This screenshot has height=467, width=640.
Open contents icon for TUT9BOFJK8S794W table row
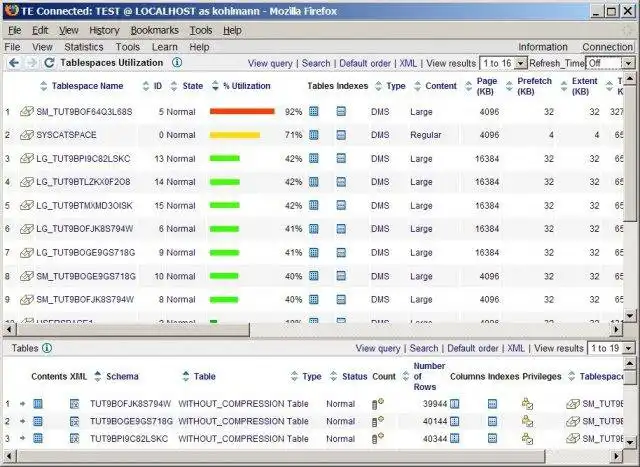point(38,404)
